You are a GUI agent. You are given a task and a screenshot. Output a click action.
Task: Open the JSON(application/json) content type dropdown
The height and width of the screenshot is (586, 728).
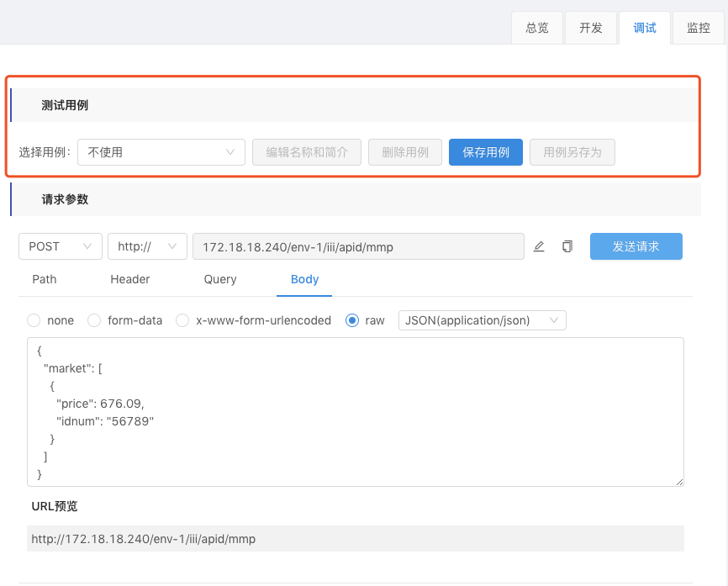(x=482, y=320)
